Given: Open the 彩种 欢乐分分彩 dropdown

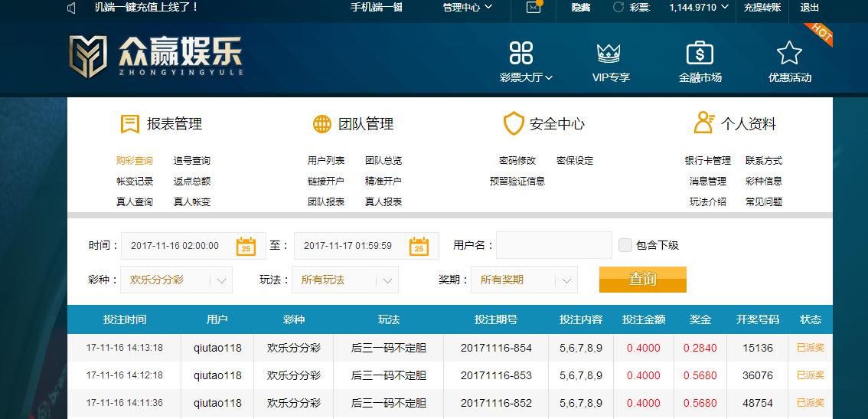Looking at the screenshot, I should tap(177, 280).
